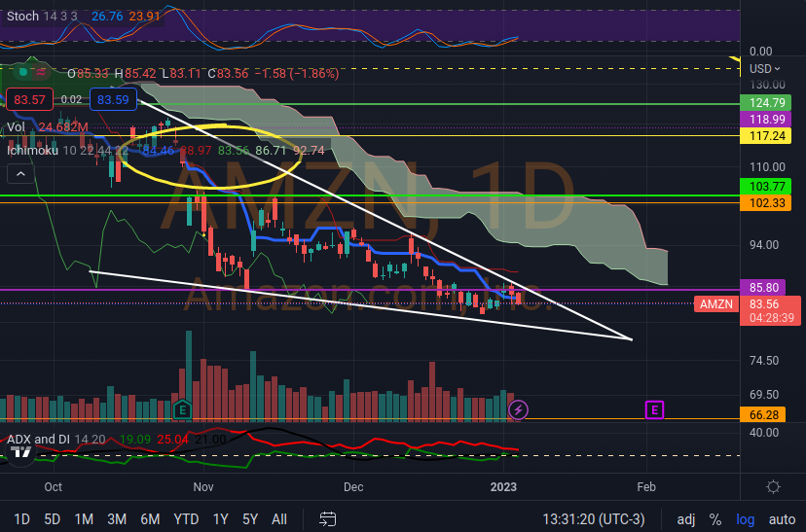Image resolution: width=806 pixels, height=532 pixels.
Task: Click the Ichimoku indicator label
Action: (x=32, y=150)
